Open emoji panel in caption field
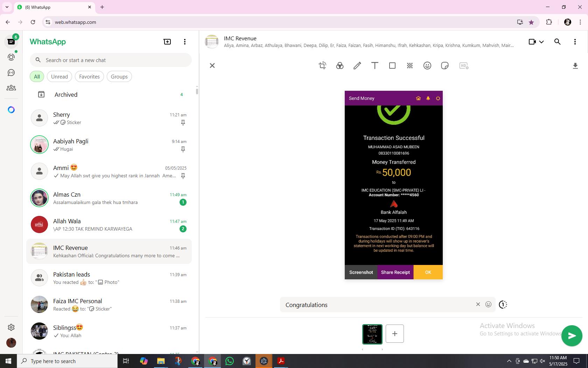Viewport: 588px width, 368px height. [489, 304]
